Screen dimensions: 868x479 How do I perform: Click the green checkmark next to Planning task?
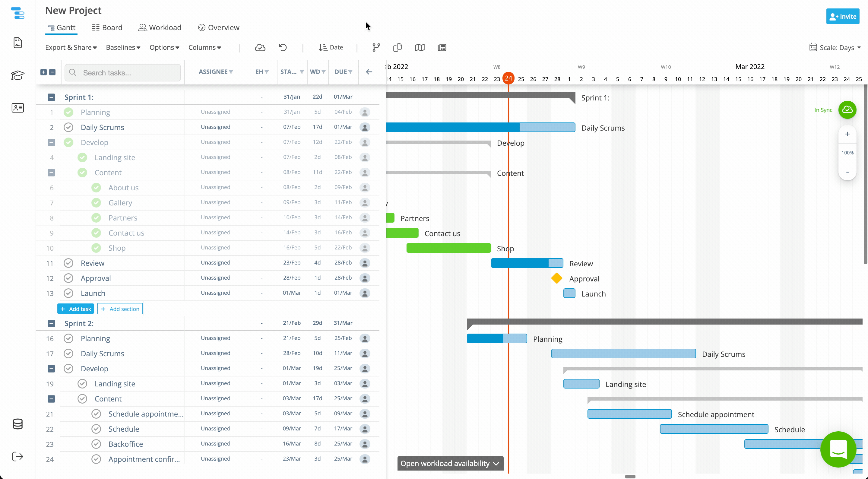point(68,112)
